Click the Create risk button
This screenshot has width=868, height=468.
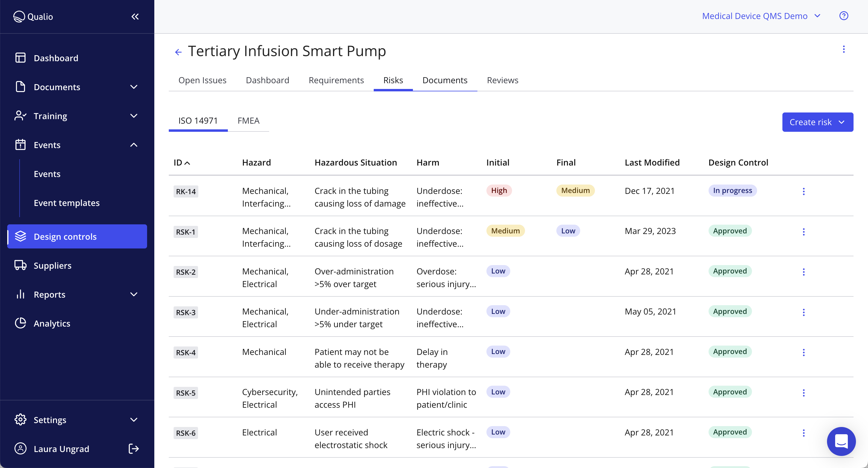[810, 122]
